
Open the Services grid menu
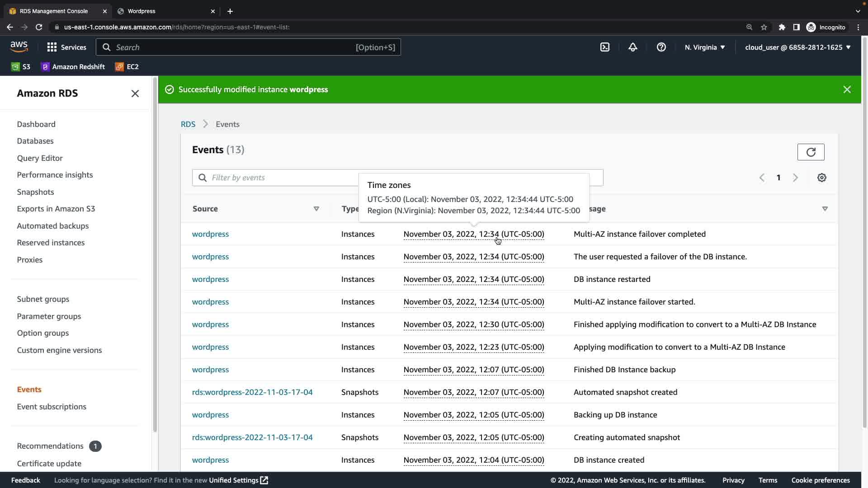pyautogui.click(x=66, y=47)
